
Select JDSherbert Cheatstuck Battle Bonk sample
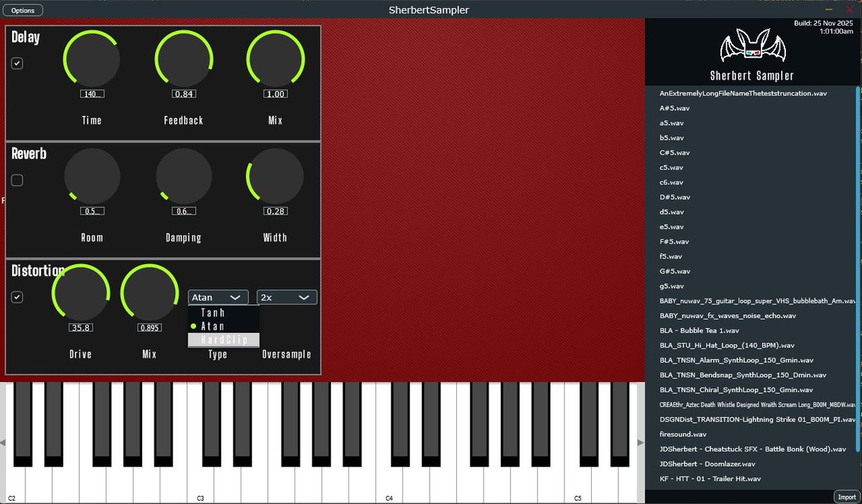751,449
